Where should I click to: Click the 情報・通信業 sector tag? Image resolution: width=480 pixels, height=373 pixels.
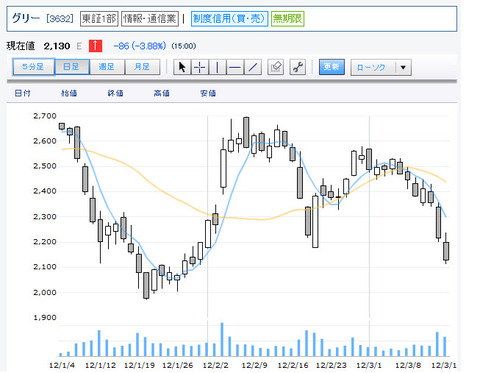pyautogui.click(x=150, y=19)
